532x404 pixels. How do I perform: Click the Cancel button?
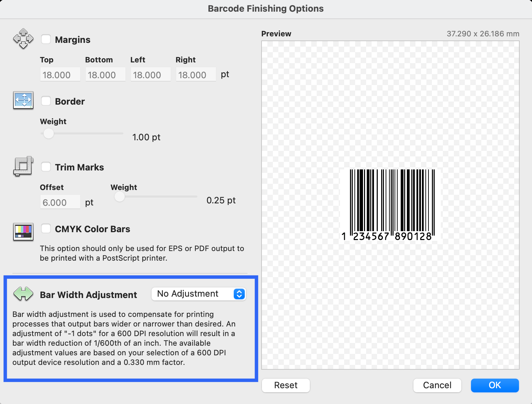[x=437, y=385]
